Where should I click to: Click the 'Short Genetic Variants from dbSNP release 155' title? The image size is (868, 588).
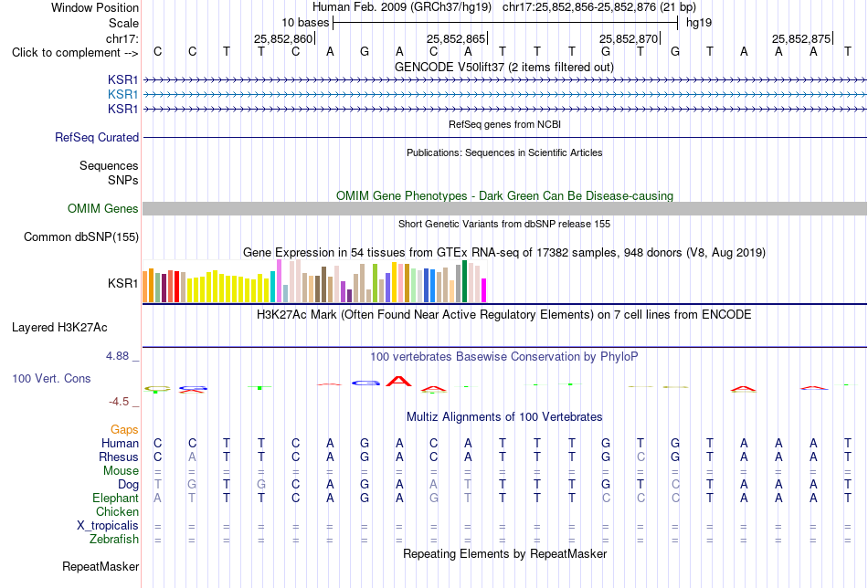(504, 224)
